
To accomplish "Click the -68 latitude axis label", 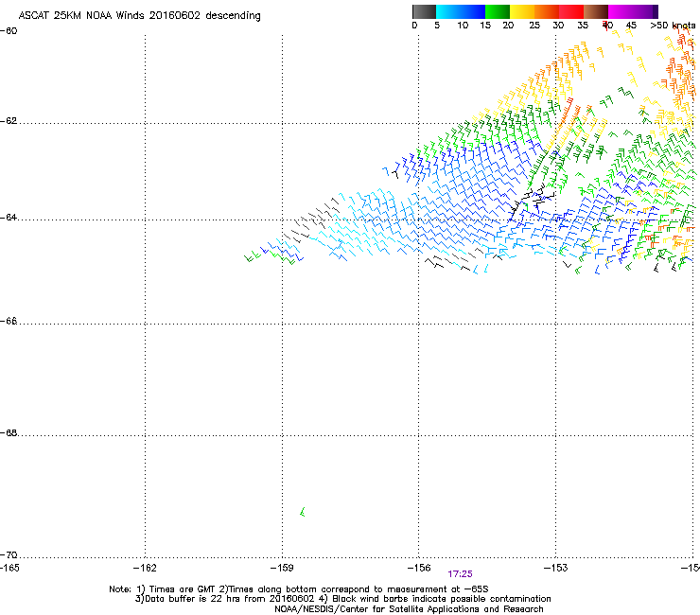I will [x=9, y=432].
